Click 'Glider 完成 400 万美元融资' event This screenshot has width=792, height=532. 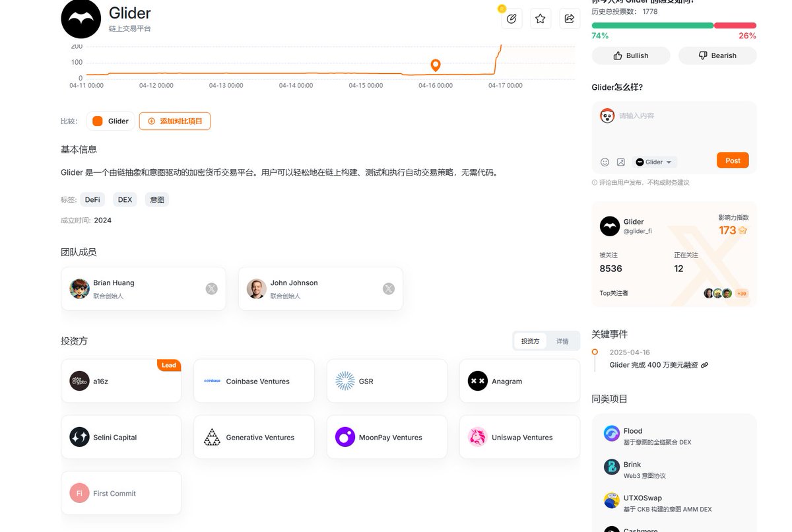click(653, 365)
